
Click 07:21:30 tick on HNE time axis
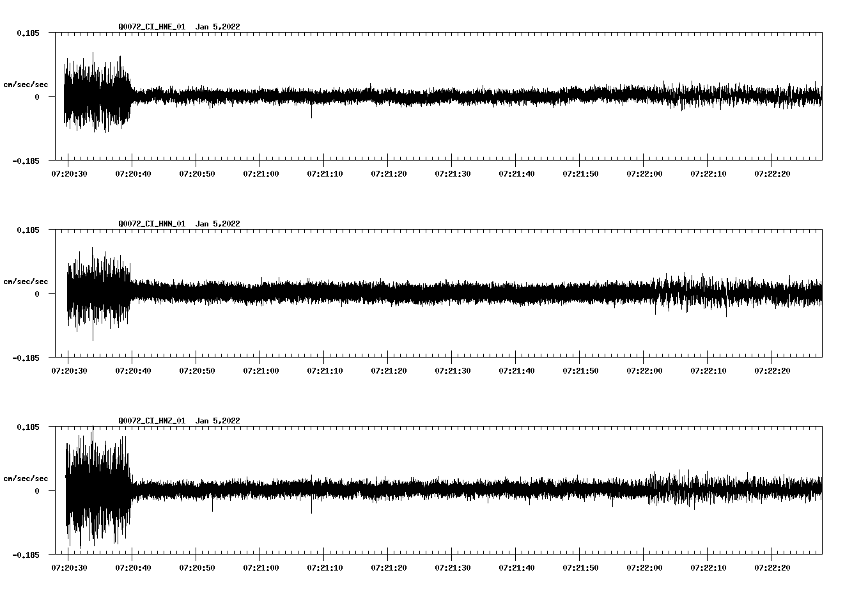click(x=453, y=174)
